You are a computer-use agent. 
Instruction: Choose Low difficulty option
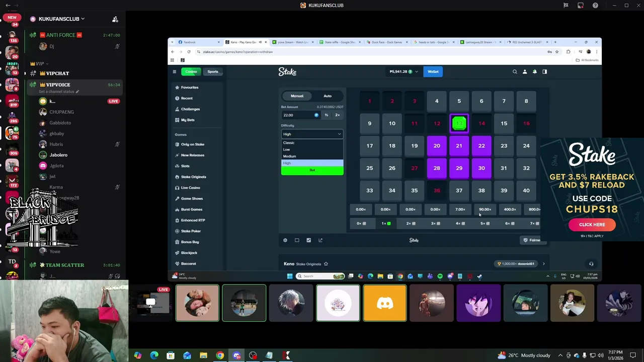point(312,149)
